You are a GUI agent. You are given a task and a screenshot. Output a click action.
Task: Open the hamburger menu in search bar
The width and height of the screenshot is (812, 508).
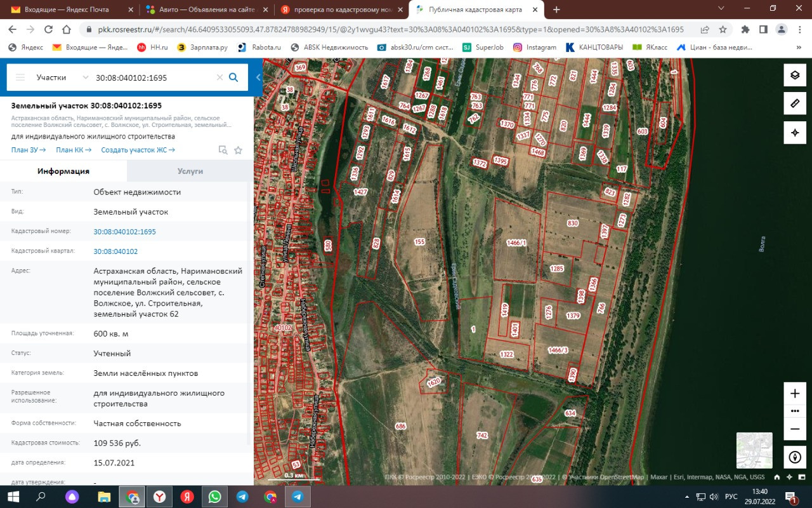[20, 77]
